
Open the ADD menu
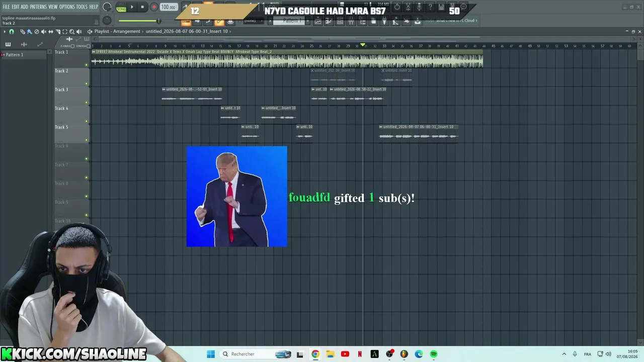tap(25, 7)
